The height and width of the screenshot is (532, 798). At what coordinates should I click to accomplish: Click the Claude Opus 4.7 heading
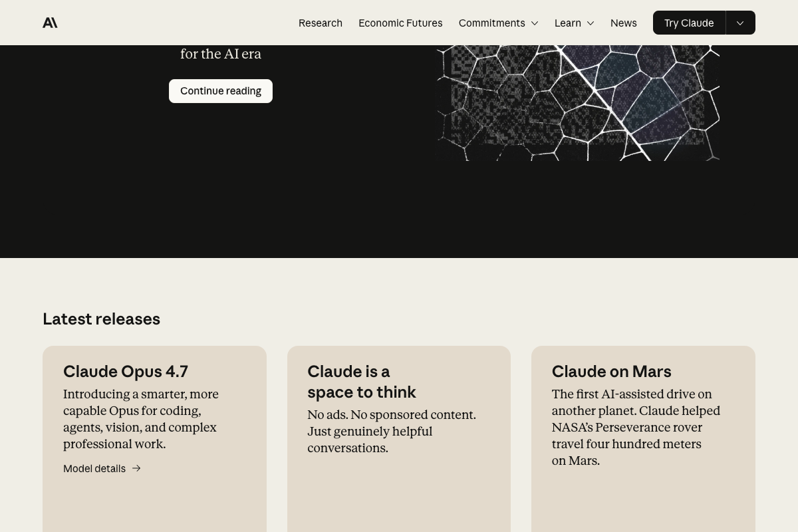(126, 371)
